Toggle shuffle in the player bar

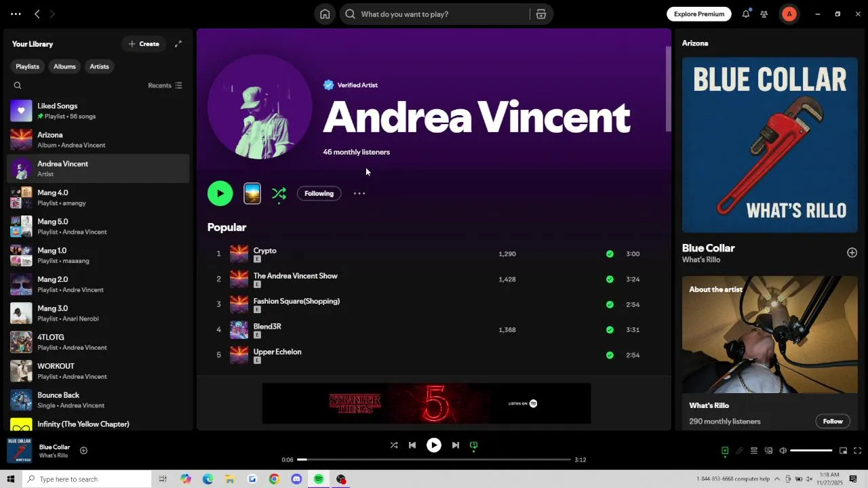394,445
